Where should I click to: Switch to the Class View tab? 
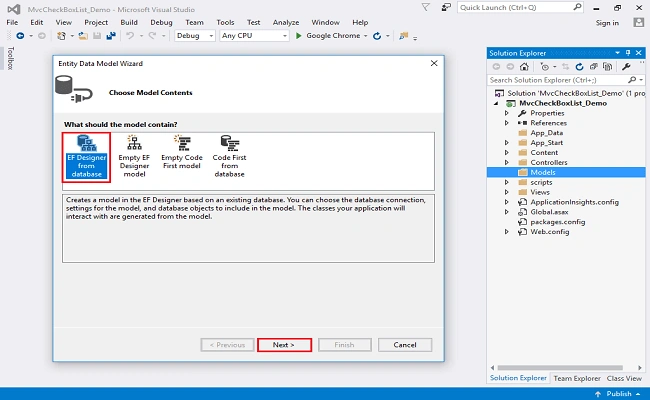point(624,378)
